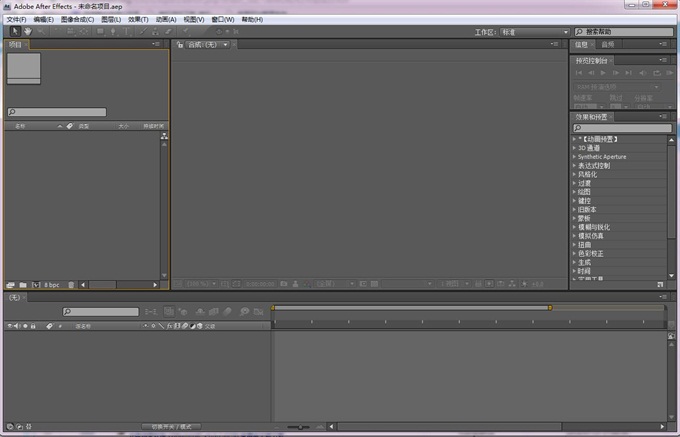Toggle motion blur enable switch

point(227,311)
